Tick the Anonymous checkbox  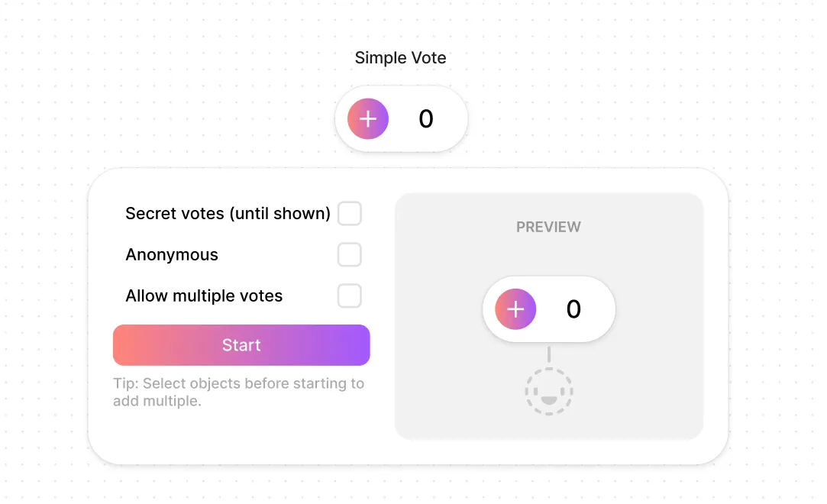[x=350, y=255]
